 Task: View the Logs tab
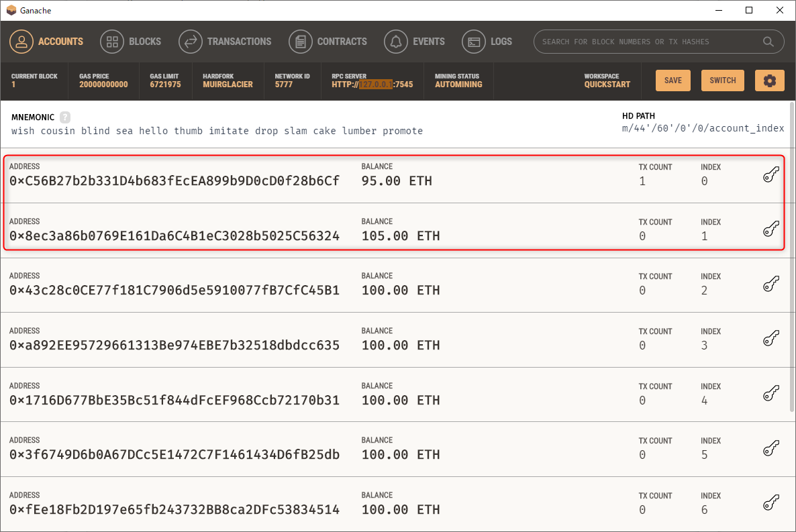coord(487,42)
